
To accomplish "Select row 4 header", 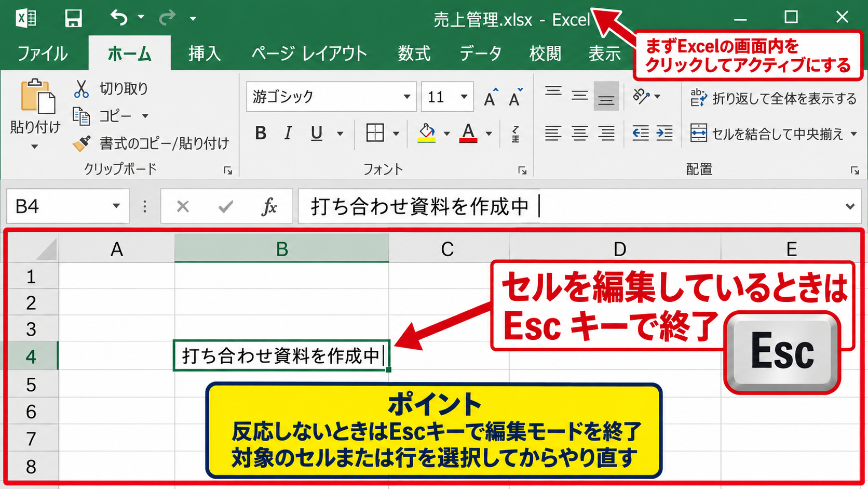I will (x=31, y=356).
